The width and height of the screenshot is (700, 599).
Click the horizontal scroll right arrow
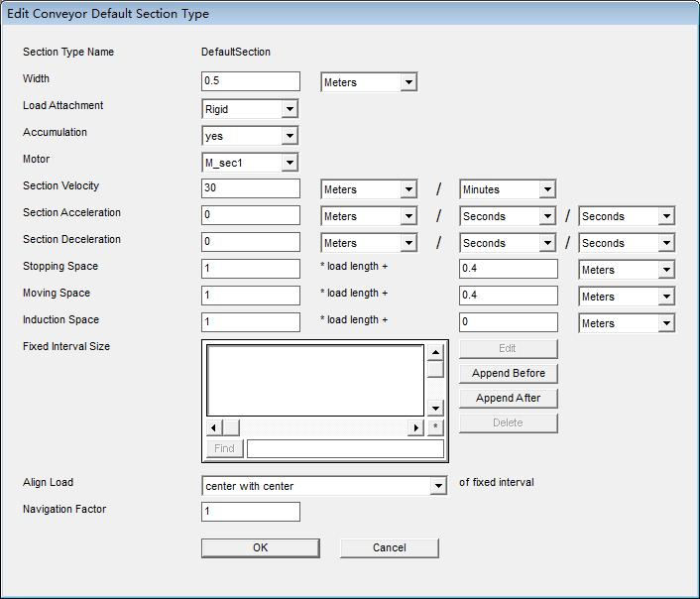click(x=416, y=427)
